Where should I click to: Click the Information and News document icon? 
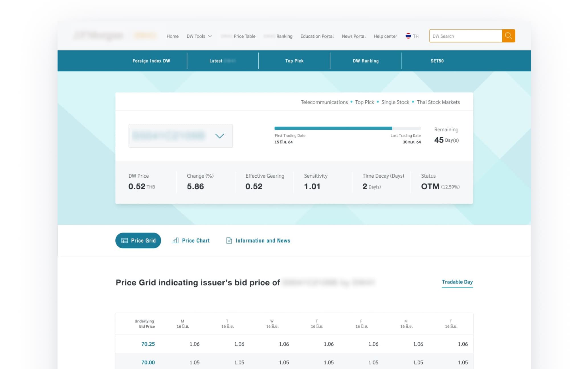coord(229,240)
